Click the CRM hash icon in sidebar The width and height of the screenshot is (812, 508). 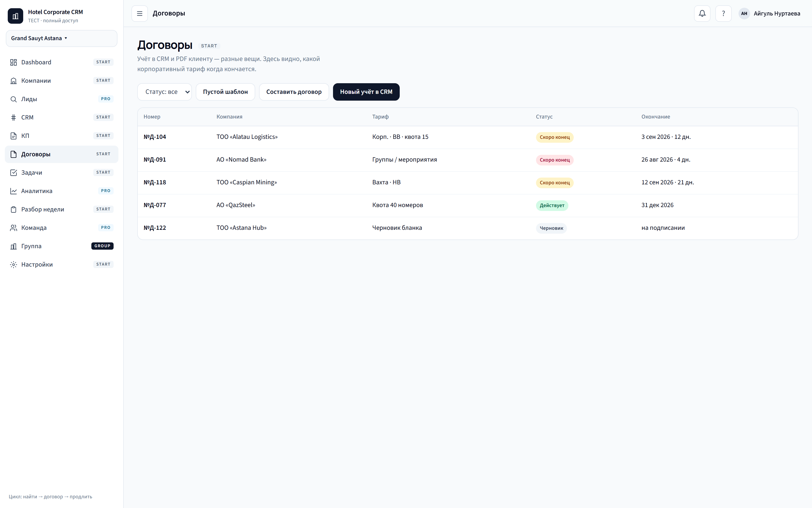14,117
